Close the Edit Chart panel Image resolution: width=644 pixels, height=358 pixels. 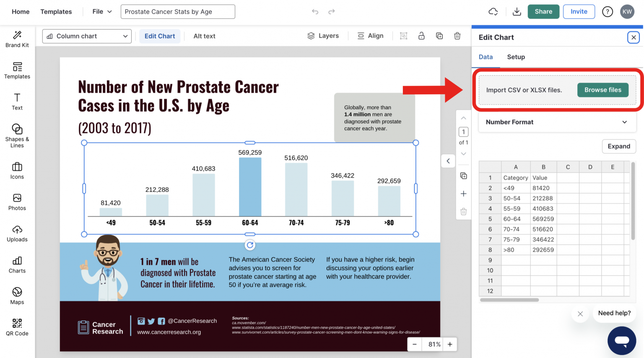pyautogui.click(x=634, y=37)
